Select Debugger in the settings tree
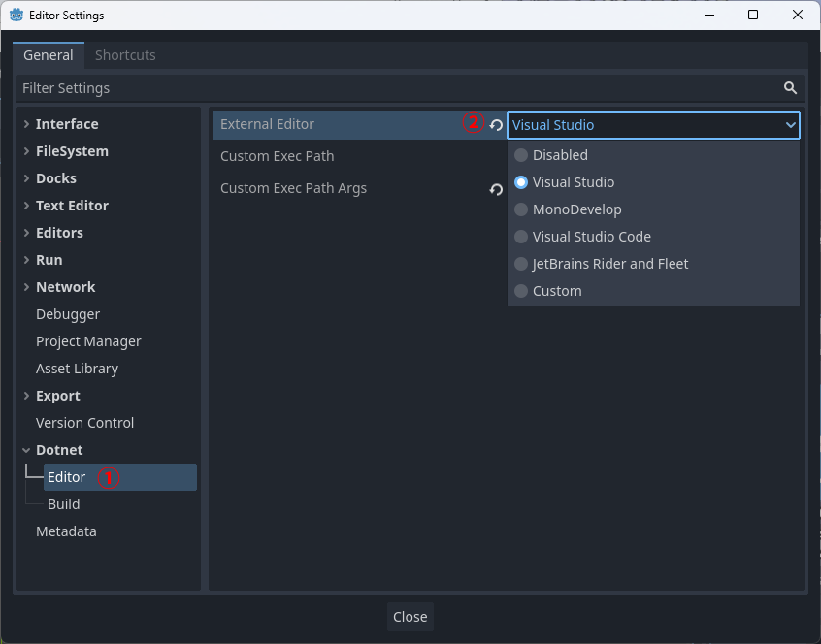 point(68,314)
